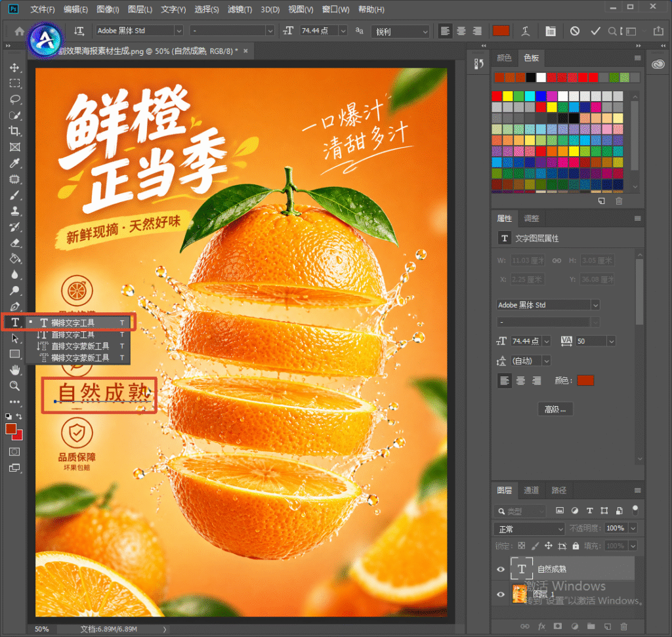Select the Clone Stamp tool

point(14,211)
